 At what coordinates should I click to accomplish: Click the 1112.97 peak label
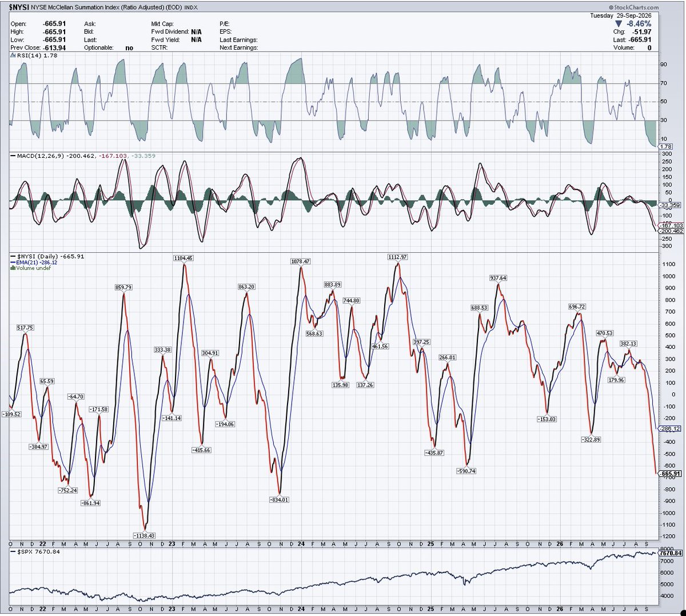pos(397,257)
